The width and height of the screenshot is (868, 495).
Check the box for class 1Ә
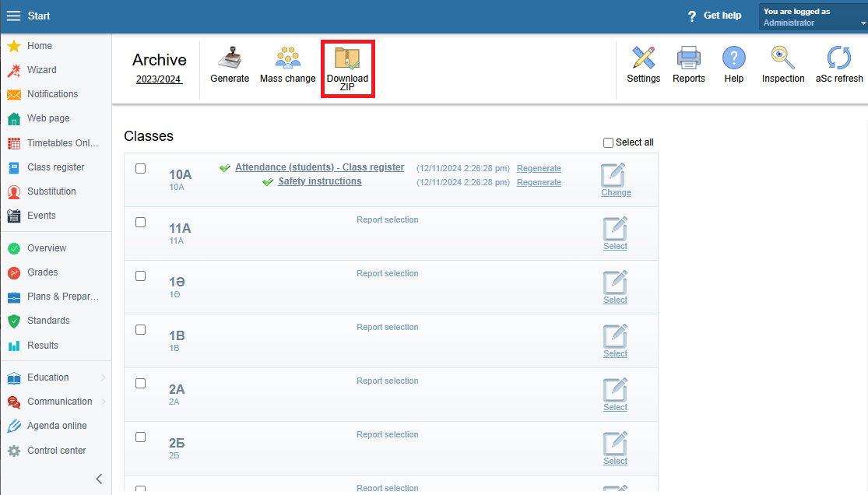pyautogui.click(x=141, y=276)
